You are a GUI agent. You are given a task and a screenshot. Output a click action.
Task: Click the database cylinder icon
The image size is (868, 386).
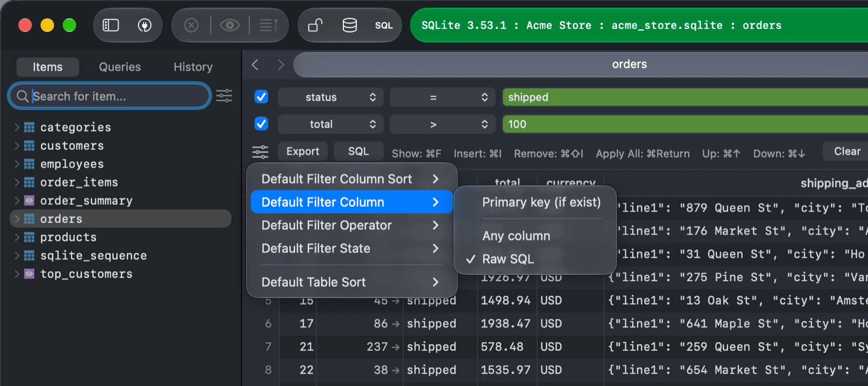pyautogui.click(x=350, y=25)
